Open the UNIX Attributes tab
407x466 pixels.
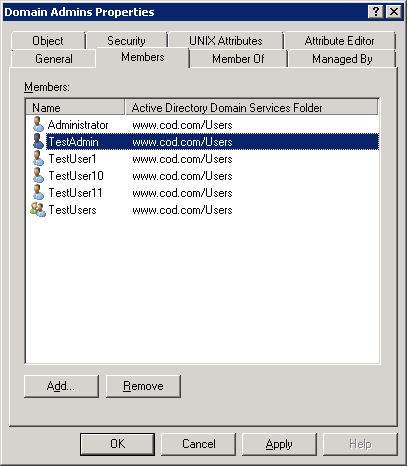tap(226, 41)
